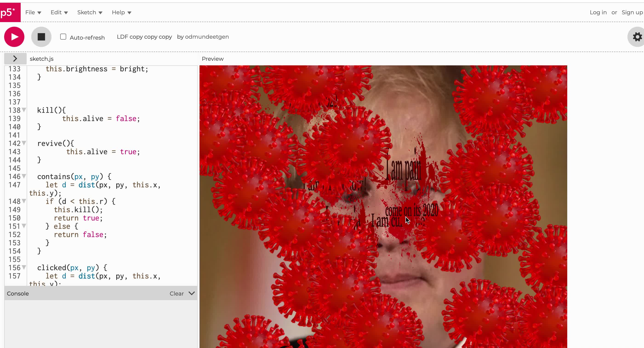The height and width of the screenshot is (348, 644).
Task: Stop the running sketch
Action: pos(41,37)
